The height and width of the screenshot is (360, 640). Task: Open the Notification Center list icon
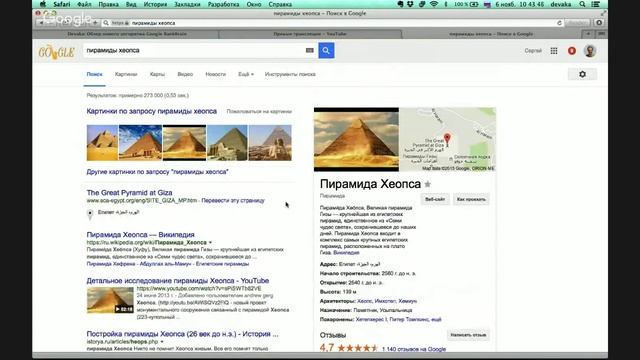coord(596,4)
